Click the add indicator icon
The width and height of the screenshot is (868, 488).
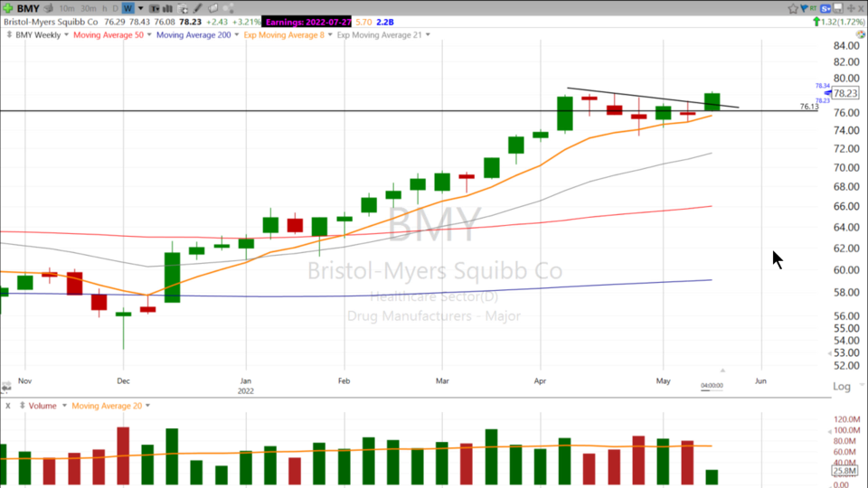tap(182, 8)
